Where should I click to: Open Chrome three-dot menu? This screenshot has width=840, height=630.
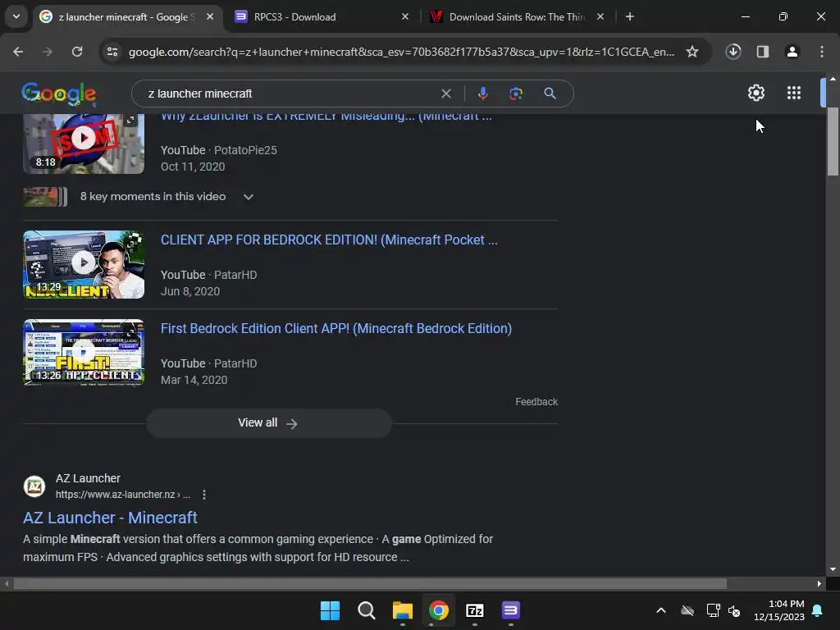(x=822, y=52)
